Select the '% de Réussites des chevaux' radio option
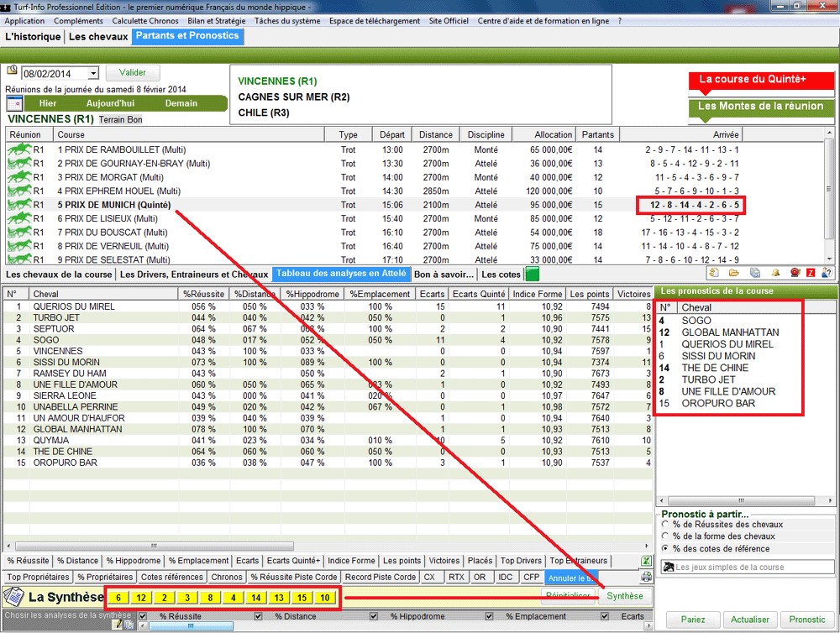This screenshot has height=633, width=840. coord(665,525)
